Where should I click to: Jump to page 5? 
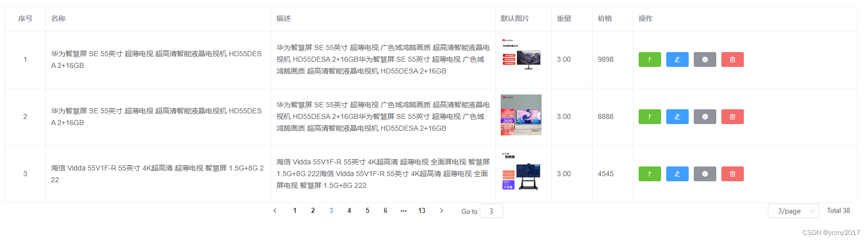(367, 211)
